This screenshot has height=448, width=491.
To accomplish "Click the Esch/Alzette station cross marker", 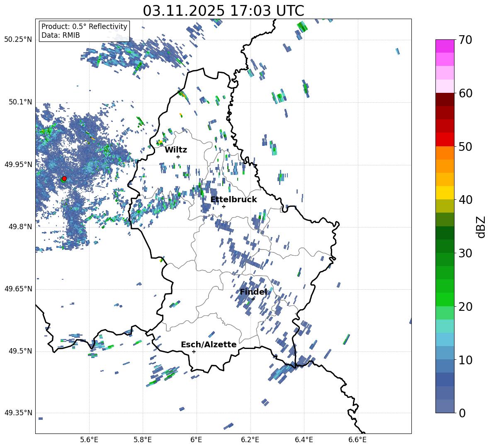I will (194, 351).
